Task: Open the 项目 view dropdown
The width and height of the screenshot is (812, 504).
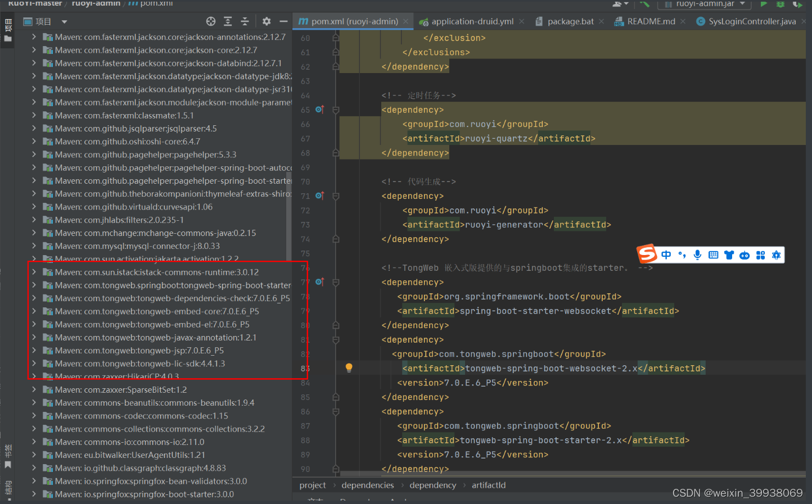Action: click(x=65, y=22)
